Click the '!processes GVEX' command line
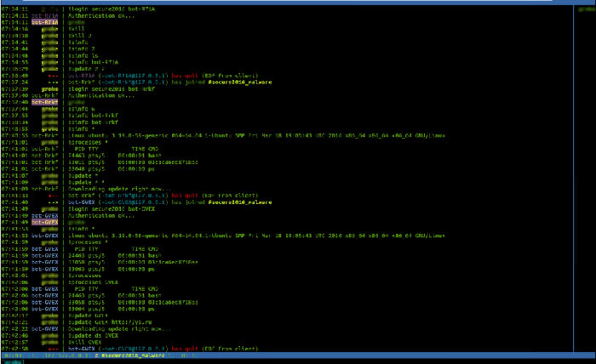This screenshot has height=364, width=596. [x=93, y=282]
